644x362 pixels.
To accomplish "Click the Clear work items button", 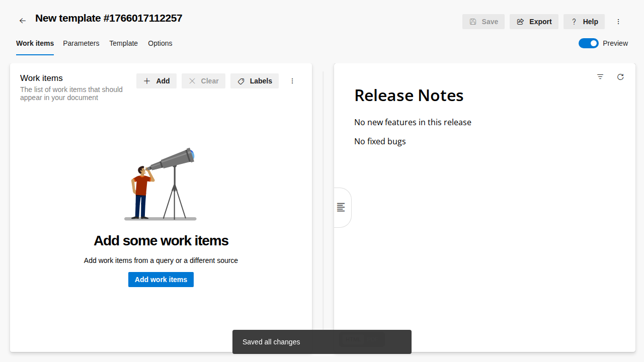I will pyautogui.click(x=203, y=81).
